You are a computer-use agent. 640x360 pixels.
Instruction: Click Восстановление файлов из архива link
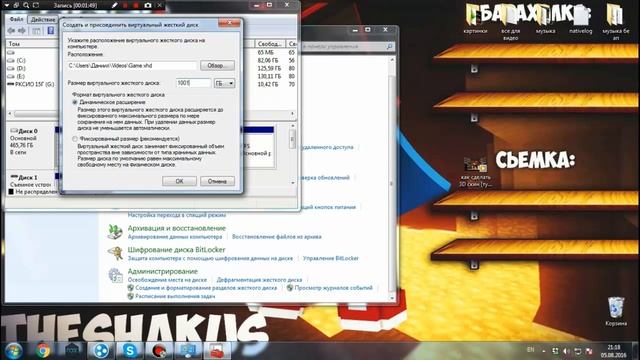pyautogui.click(x=277, y=237)
